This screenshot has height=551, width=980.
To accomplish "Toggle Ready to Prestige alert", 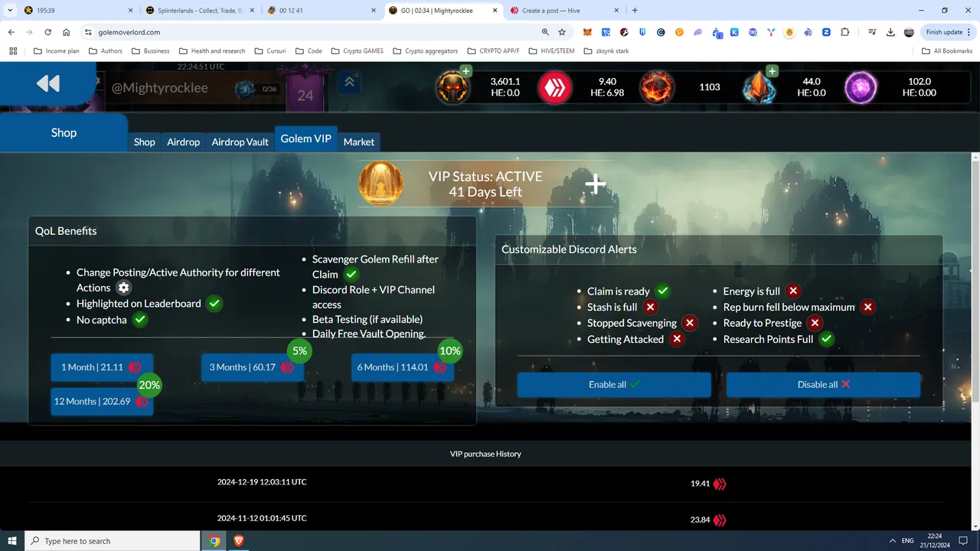I will pos(815,323).
